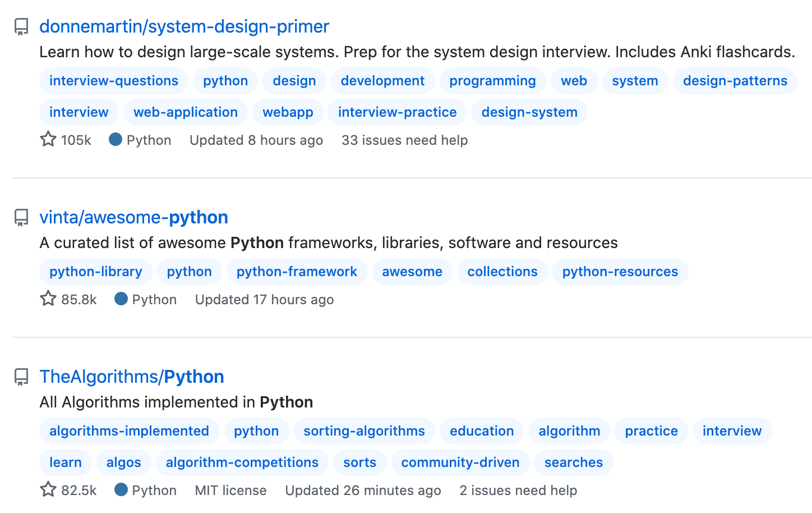Click the sorting-algorithms topic tag
The width and height of the screenshot is (812, 513).
pyautogui.click(x=364, y=431)
